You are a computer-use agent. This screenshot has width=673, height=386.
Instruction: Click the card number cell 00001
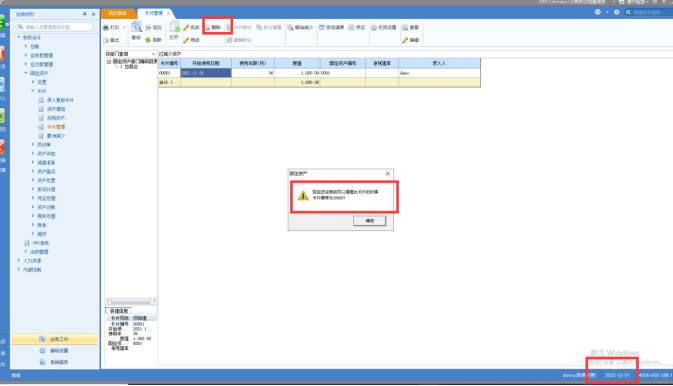(x=169, y=73)
